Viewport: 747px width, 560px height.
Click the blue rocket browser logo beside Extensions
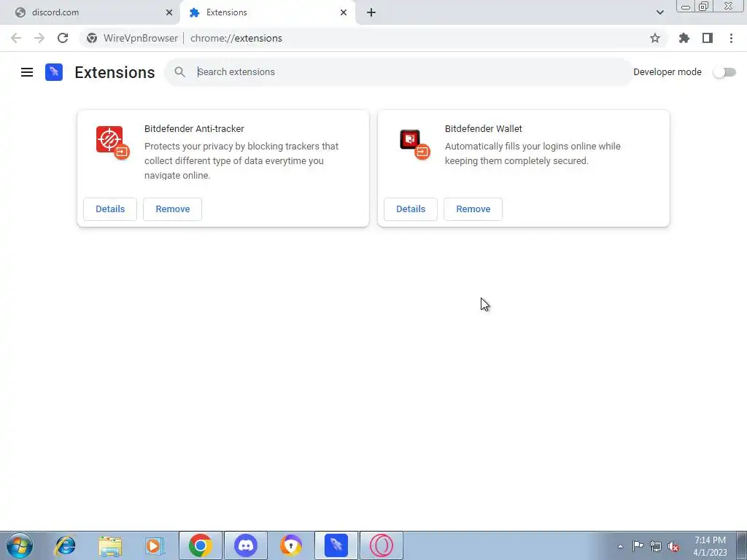pos(54,72)
